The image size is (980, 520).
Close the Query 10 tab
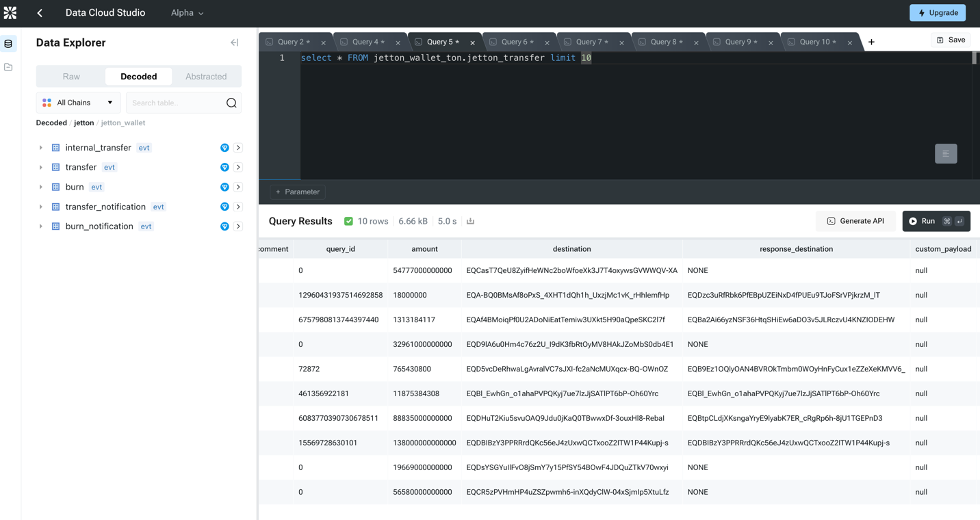pyautogui.click(x=850, y=42)
